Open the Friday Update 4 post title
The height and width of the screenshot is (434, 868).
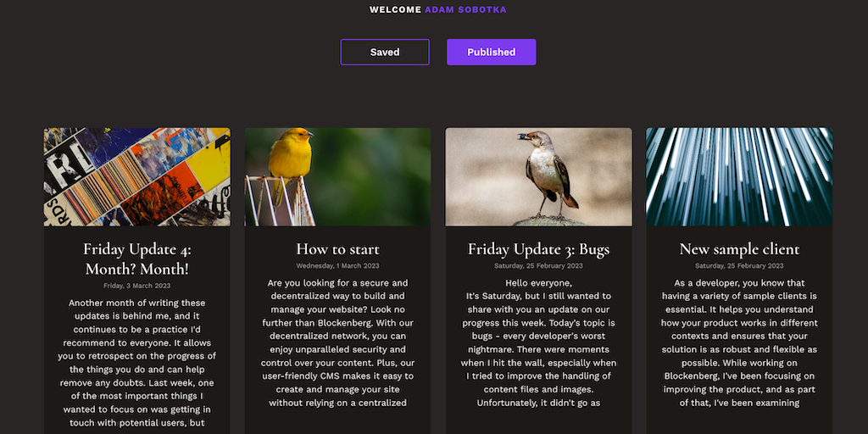[137, 259]
